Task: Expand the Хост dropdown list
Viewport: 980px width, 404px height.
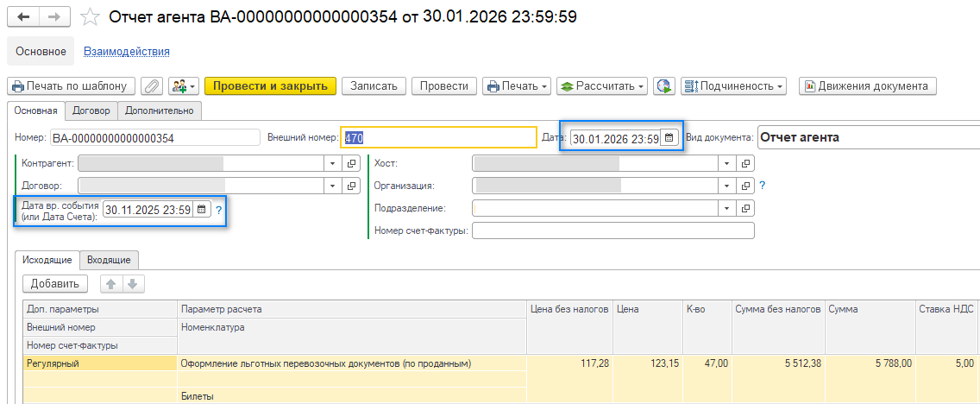Action: (727, 162)
